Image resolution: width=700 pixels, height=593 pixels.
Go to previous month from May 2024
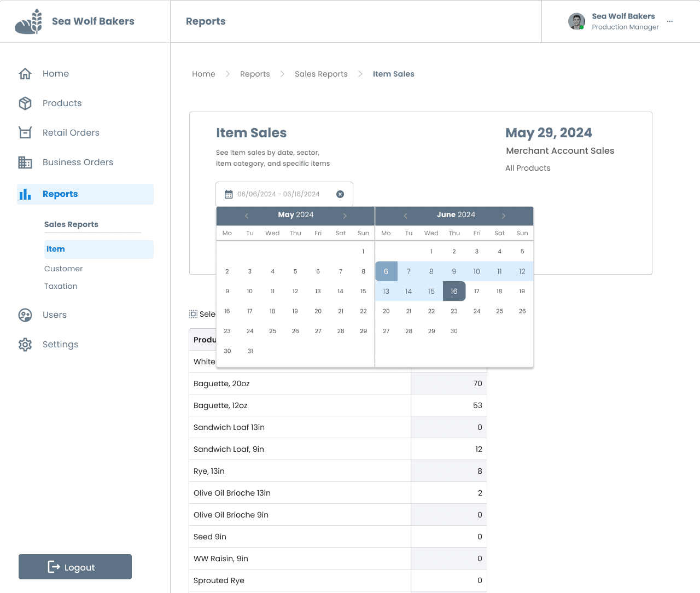[x=247, y=216]
